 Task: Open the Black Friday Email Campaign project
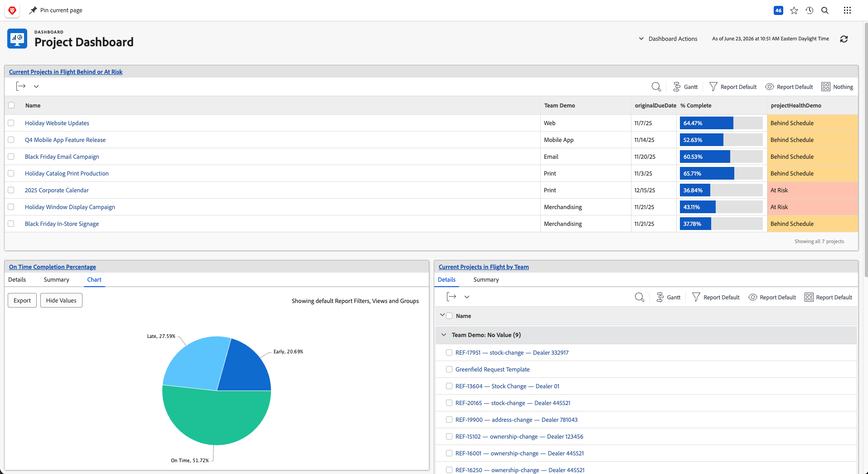[x=62, y=156]
